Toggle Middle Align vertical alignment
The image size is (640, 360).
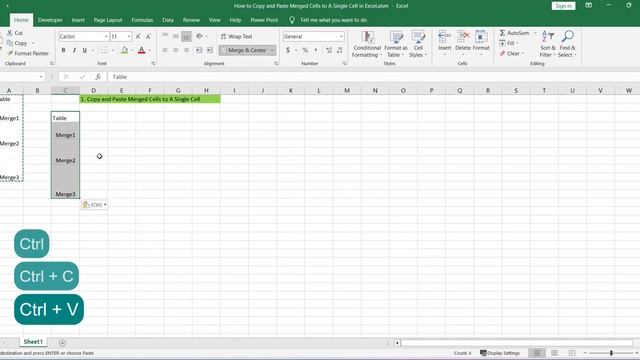[x=176, y=36]
